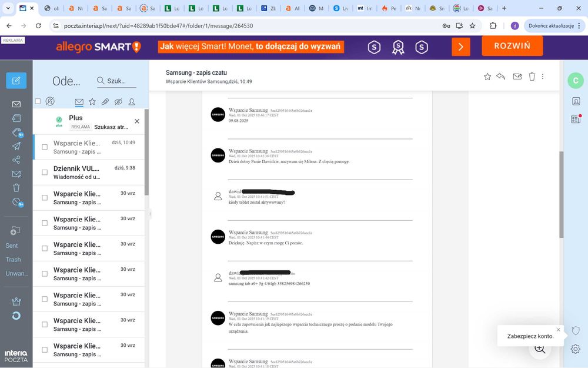Forward the message via the envelope arrow icon

(517, 77)
